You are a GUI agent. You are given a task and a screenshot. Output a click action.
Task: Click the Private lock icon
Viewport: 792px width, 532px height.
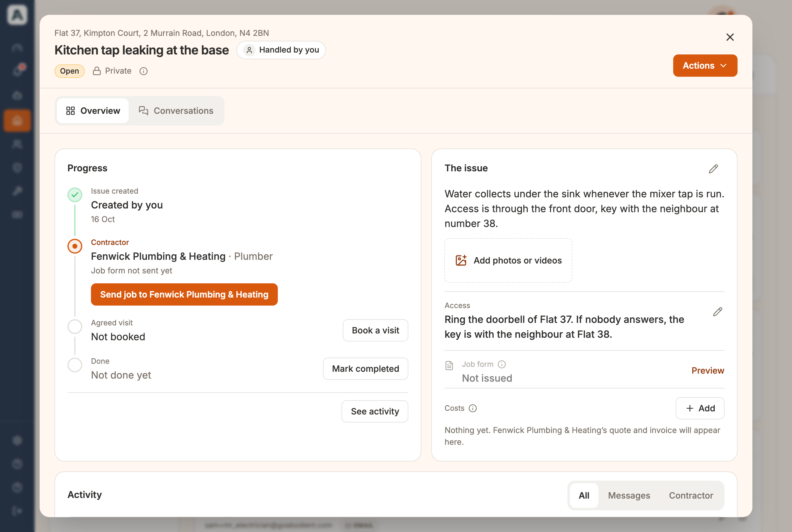(x=97, y=71)
